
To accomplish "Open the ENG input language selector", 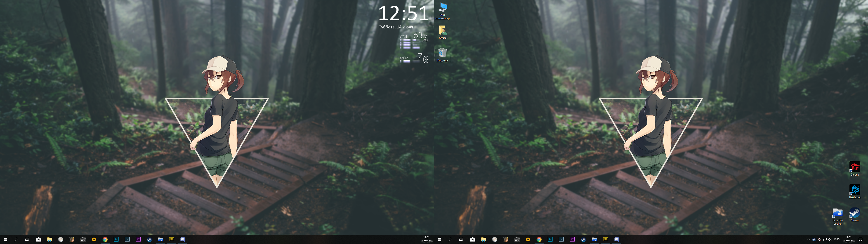I will (x=837, y=240).
